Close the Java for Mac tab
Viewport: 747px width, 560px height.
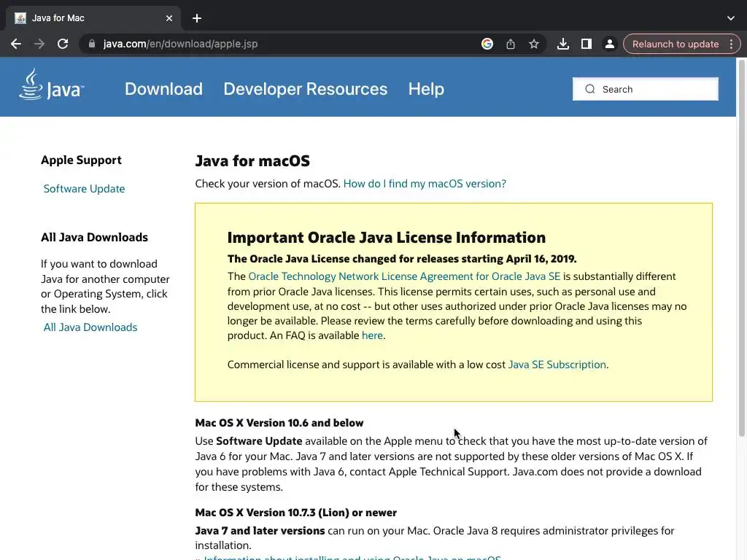pos(169,18)
